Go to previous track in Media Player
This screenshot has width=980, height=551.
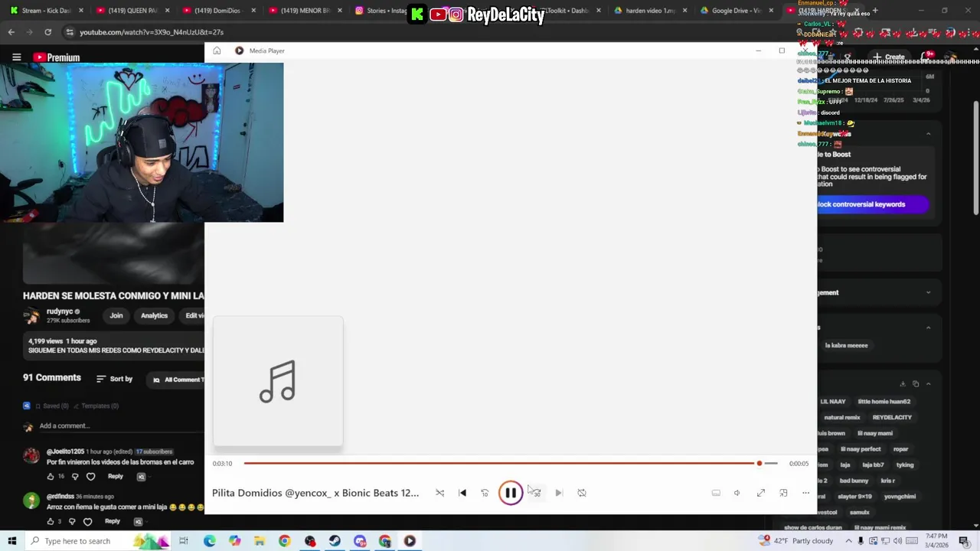462,493
